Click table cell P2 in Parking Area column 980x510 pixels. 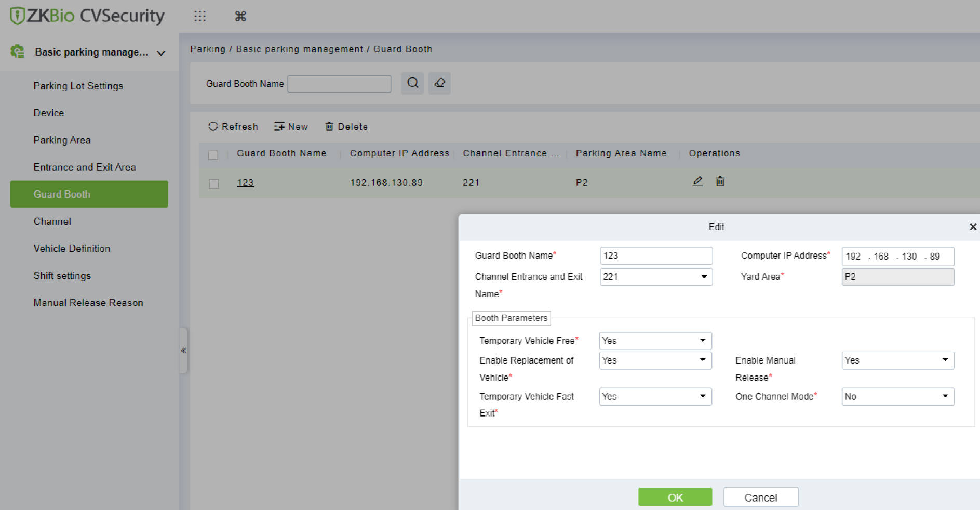[x=582, y=183]
